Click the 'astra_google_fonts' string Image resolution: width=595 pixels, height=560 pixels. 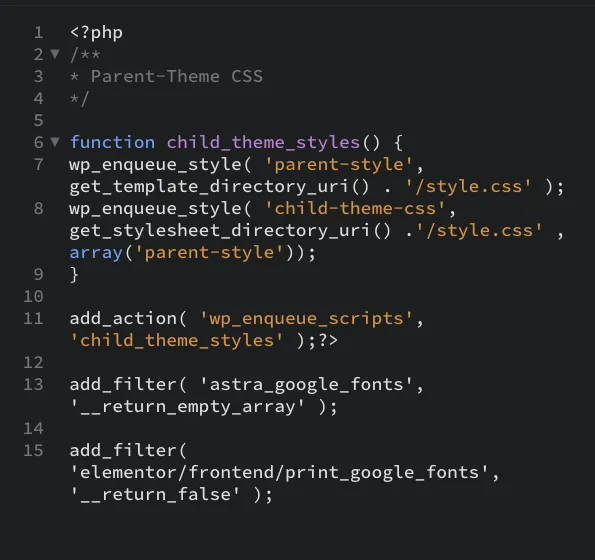pos(306,385)
